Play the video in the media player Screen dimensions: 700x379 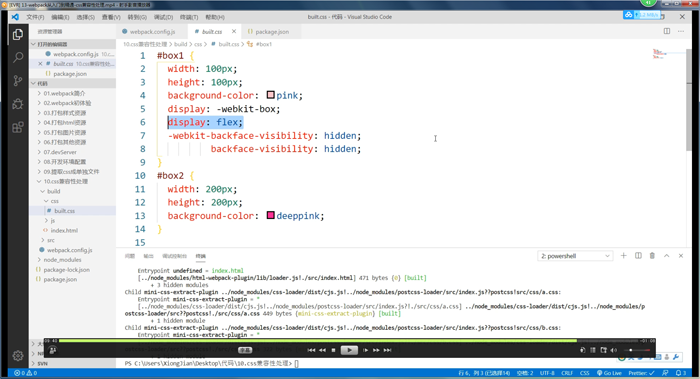point(349,350)
